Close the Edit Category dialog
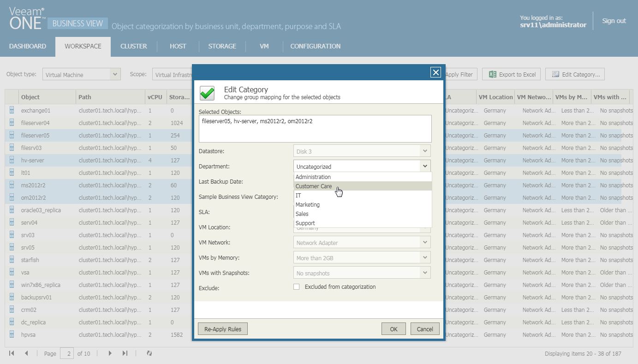 click(x=435, y=72)
